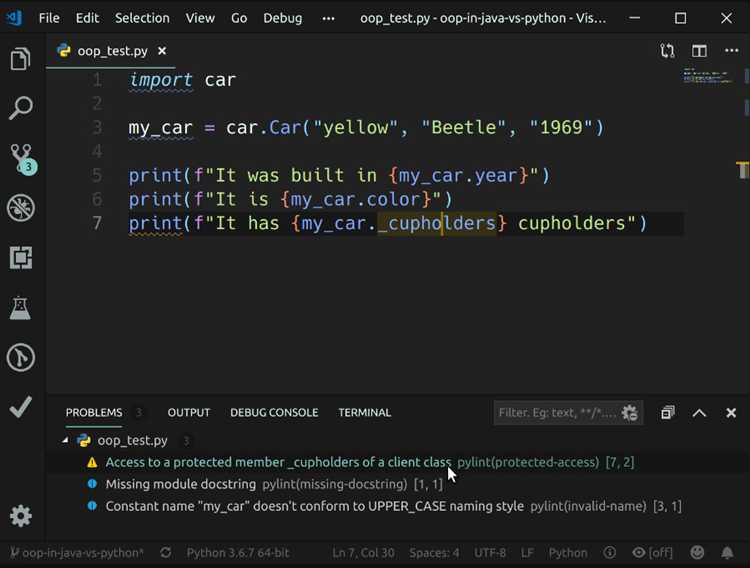
Task: Change the UTF-8 file encoding
Action: click(490, 553)
